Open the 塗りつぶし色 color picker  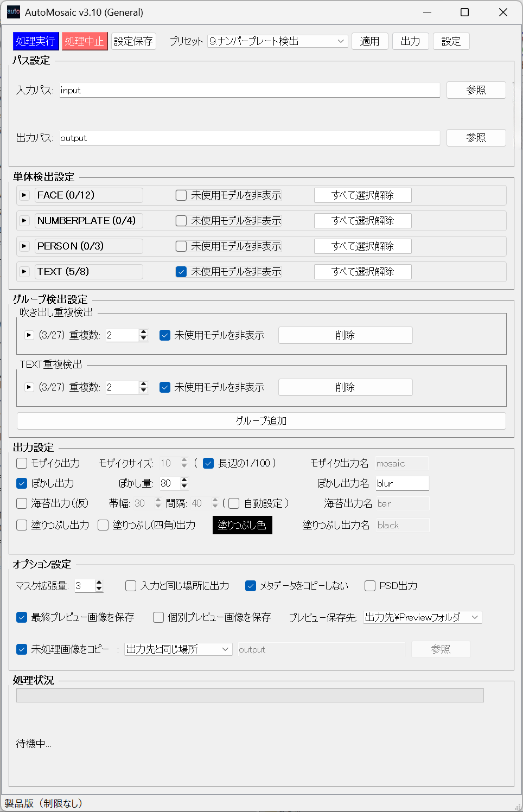click(x=242, y=525)
